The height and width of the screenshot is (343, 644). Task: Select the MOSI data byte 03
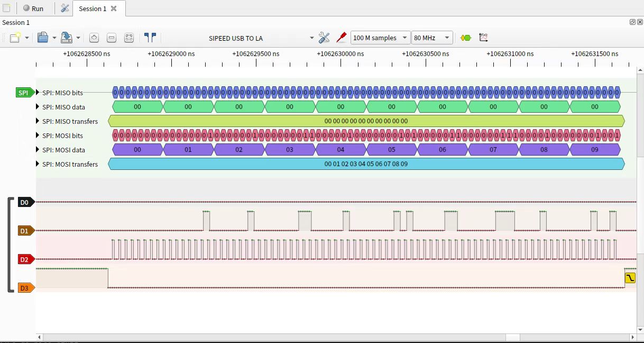tap(290, 150)
